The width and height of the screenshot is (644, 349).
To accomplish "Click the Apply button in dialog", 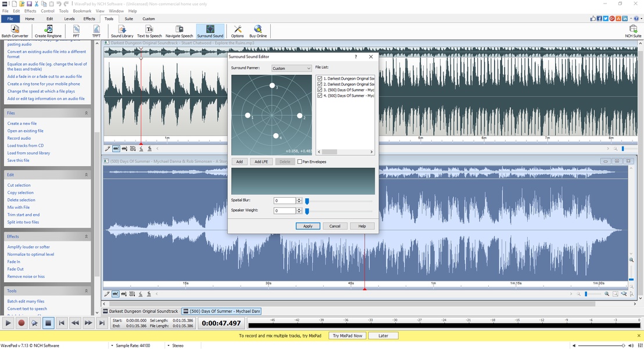I will click(x=307, y=226).
